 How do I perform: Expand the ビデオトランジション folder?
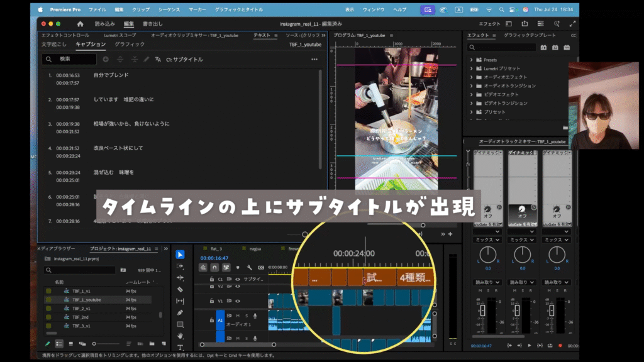pyautogui.click(x=472, y=103)
